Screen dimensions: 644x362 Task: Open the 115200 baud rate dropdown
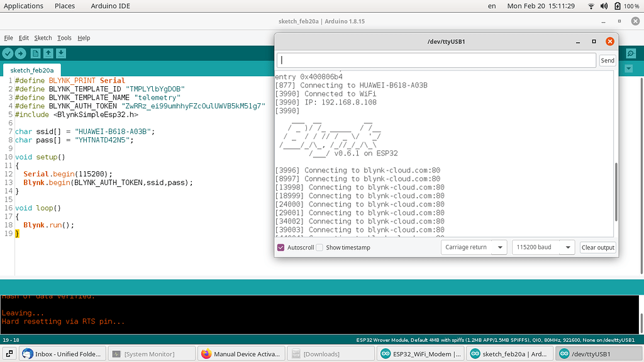(x=543, y=247)
